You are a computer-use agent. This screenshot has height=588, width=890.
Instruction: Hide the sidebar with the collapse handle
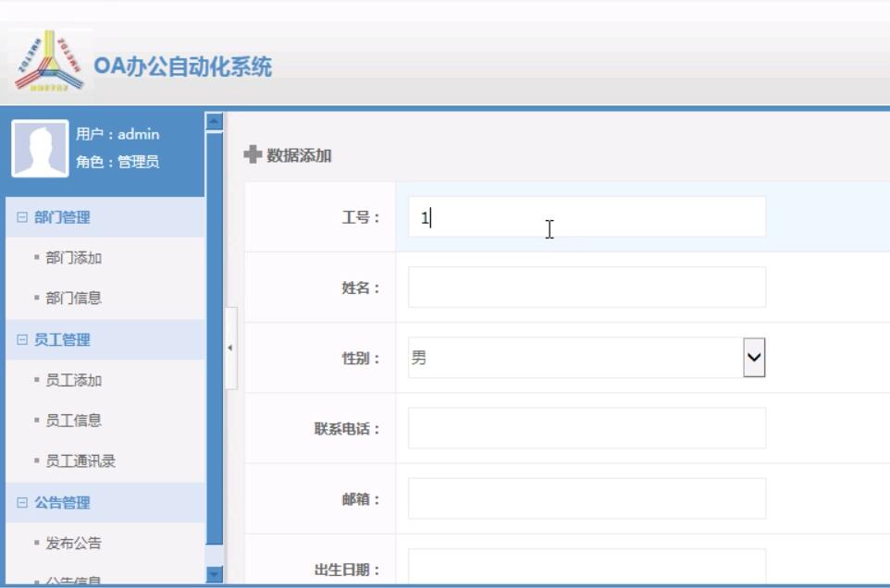(x=230, y=348)
